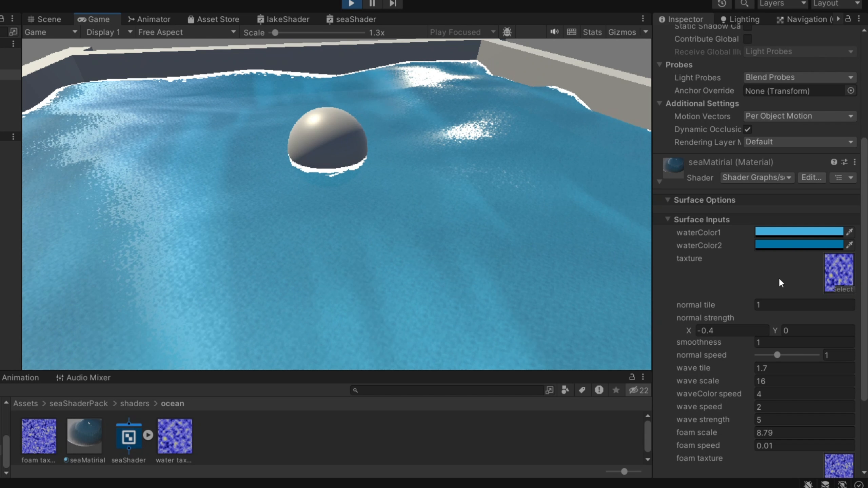Collapse the Surface Inputs section
This screenshot has height=488, width=868.
[x=667, y=219]
